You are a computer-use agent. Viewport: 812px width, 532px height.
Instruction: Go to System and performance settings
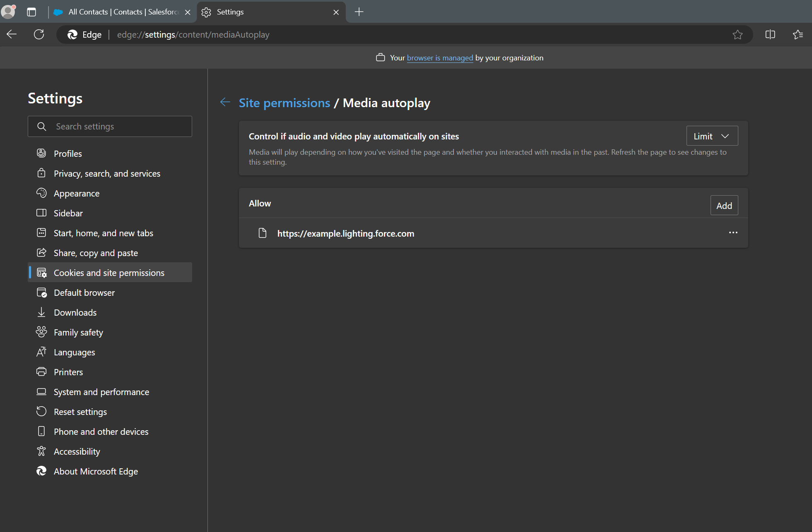pyautogui.click(x=101, y=392)
